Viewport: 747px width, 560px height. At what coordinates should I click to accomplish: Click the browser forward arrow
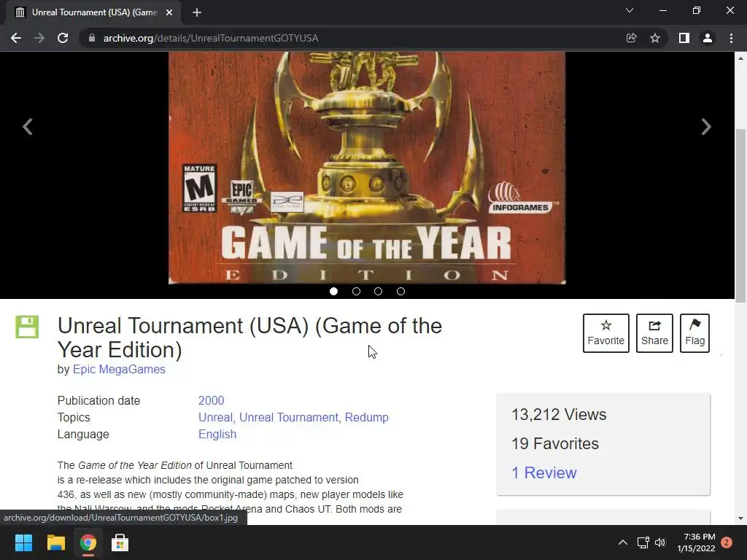tap(39, 38)
